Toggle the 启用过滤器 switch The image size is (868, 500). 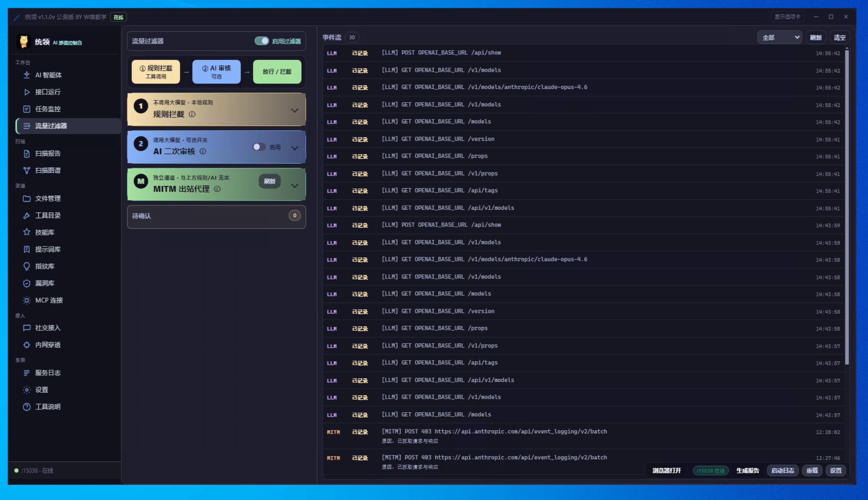pyautogui.click(x=261, y=41)
